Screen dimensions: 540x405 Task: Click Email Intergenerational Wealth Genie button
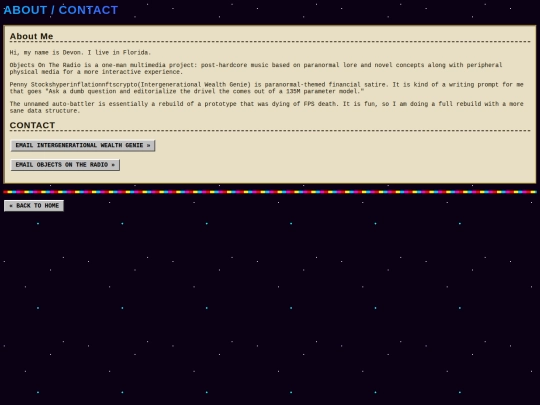pyautogui.click(x=83, y=145)
